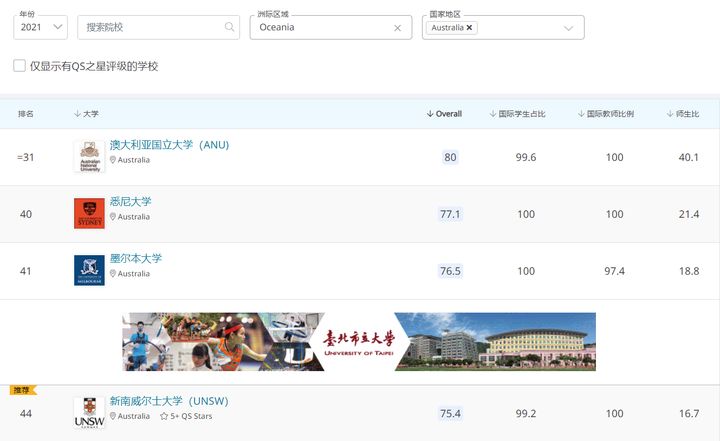Remove the Australia country tag
Screen dimensions: 720x441
tap(469, 28)
